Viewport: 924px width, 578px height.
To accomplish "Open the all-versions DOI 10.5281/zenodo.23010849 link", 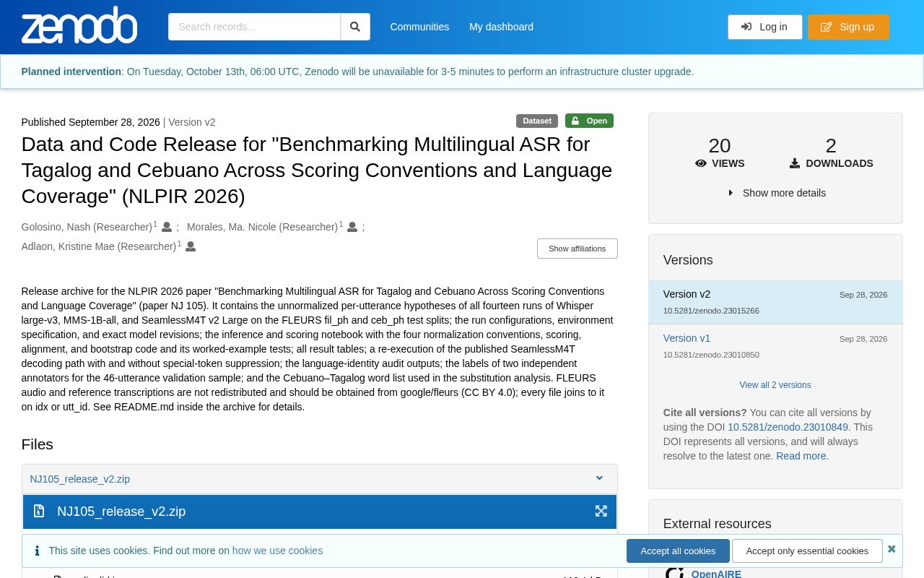I will tap(788, 427).
